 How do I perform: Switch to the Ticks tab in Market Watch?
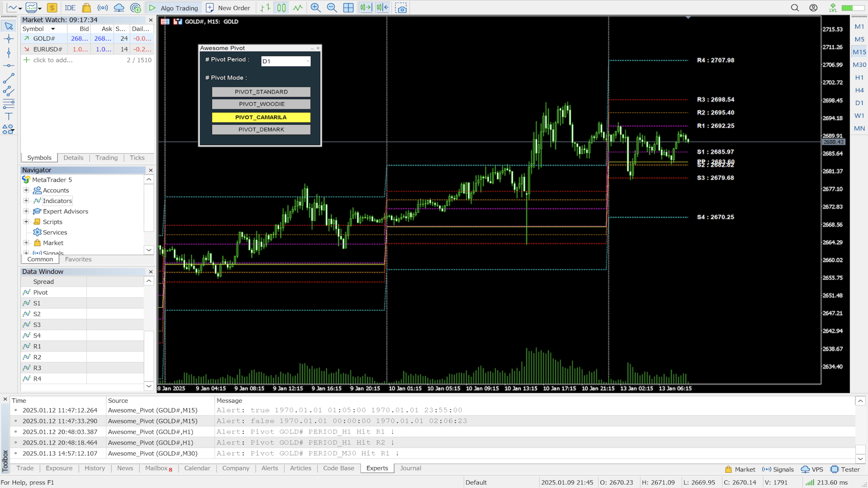coord(137,158)
